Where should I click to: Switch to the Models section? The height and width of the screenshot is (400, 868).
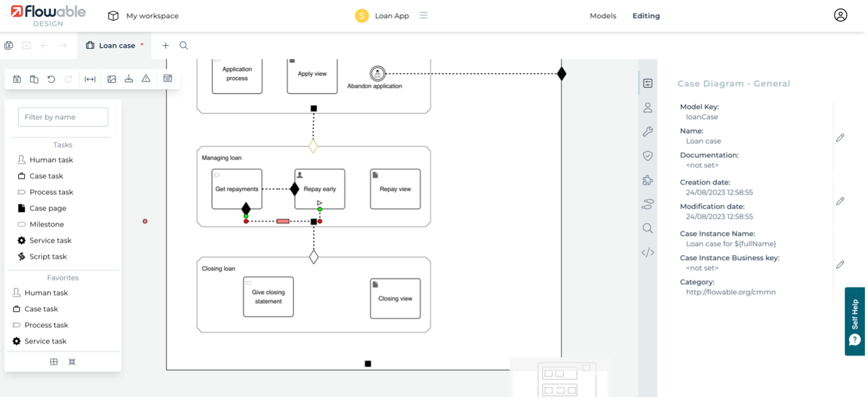pyautogui.click(x=603, y=16)
